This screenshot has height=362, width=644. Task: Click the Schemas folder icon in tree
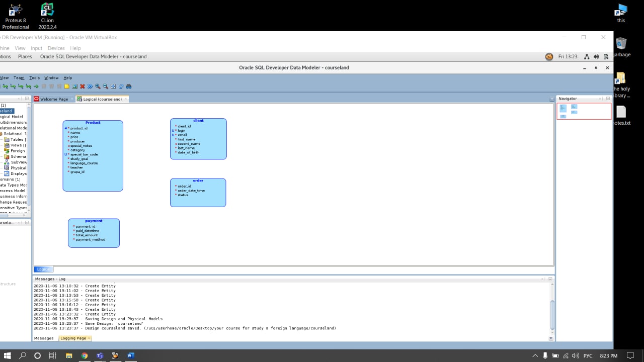coord(7,156)
